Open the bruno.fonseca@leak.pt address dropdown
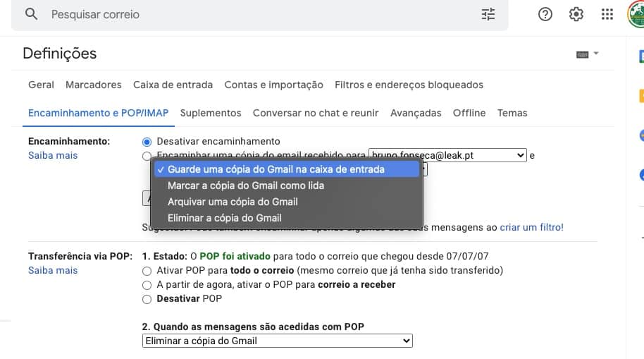The image size is (644, 359). (447, 155)
